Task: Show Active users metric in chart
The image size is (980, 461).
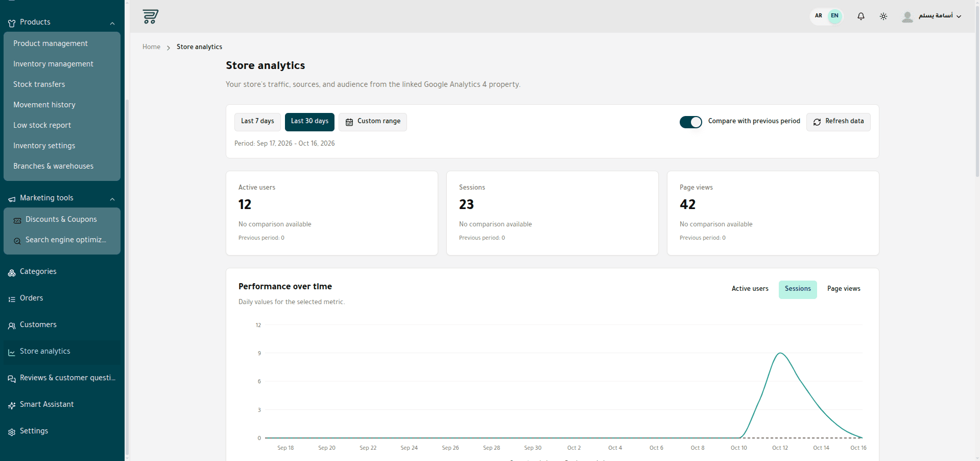Action: tap(750, 289)
